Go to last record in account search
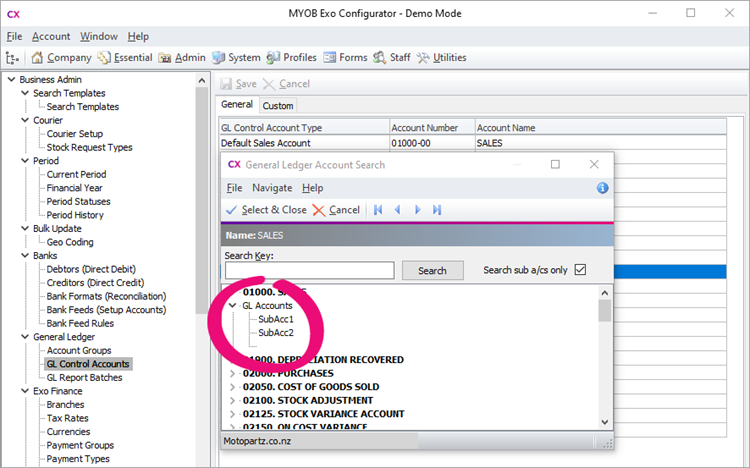This screenshot has height=468, width=750. click(437, 210)
